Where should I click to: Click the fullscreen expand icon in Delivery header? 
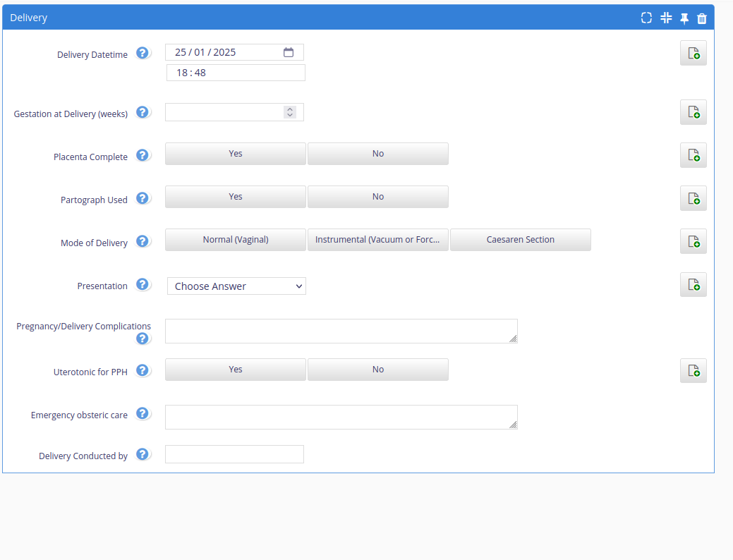(x=646, y=18)
